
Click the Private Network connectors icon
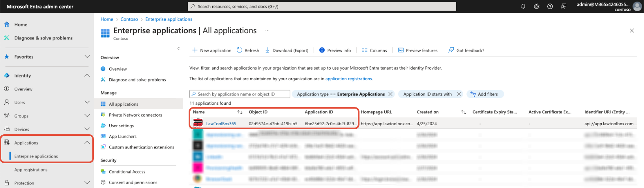point(103,115)
